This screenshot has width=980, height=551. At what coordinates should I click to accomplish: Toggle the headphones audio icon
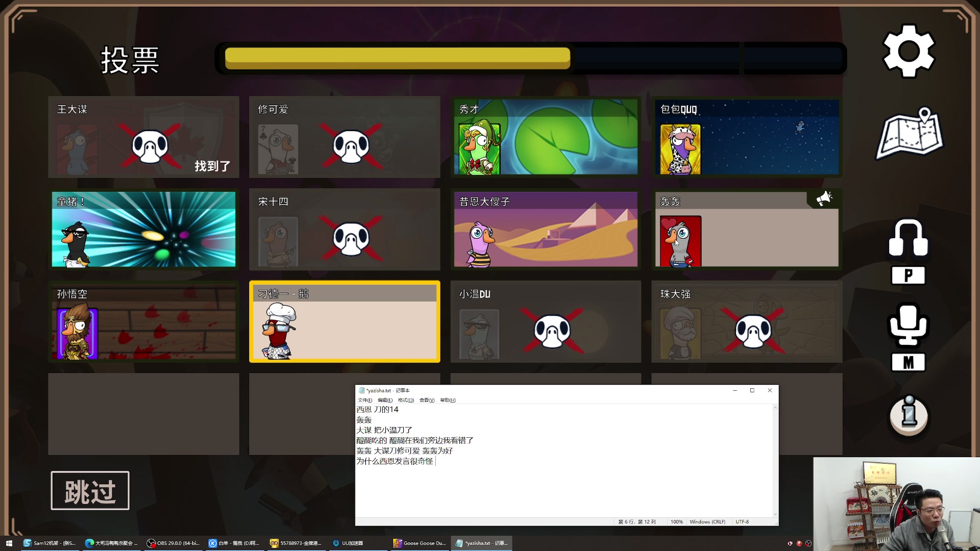click(908, 238)
